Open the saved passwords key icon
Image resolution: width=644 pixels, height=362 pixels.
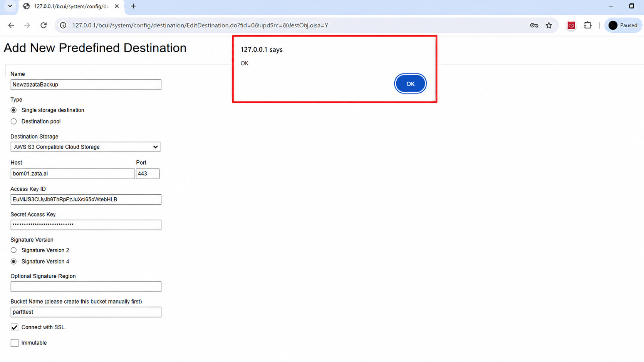(x=534, y=25)
